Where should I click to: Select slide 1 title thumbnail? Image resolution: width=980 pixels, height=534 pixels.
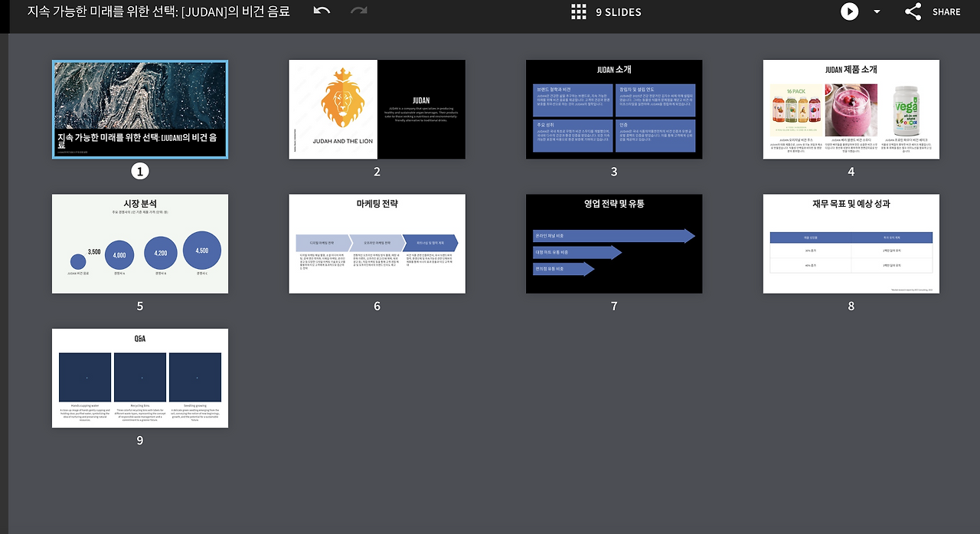140,110
